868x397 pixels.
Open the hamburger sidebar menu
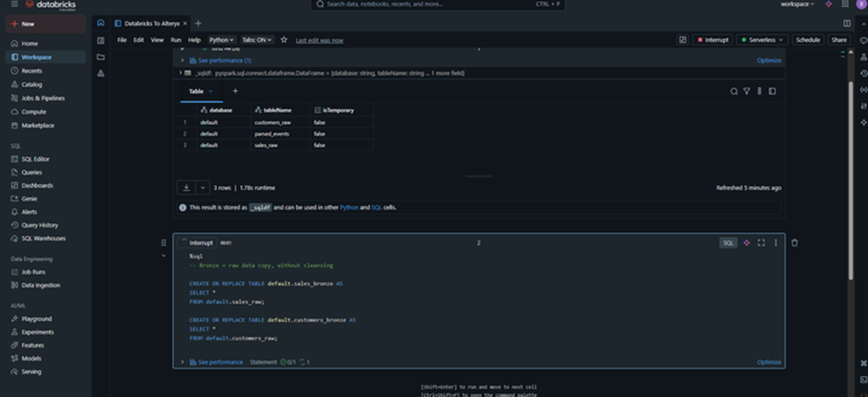click(14, 3)
